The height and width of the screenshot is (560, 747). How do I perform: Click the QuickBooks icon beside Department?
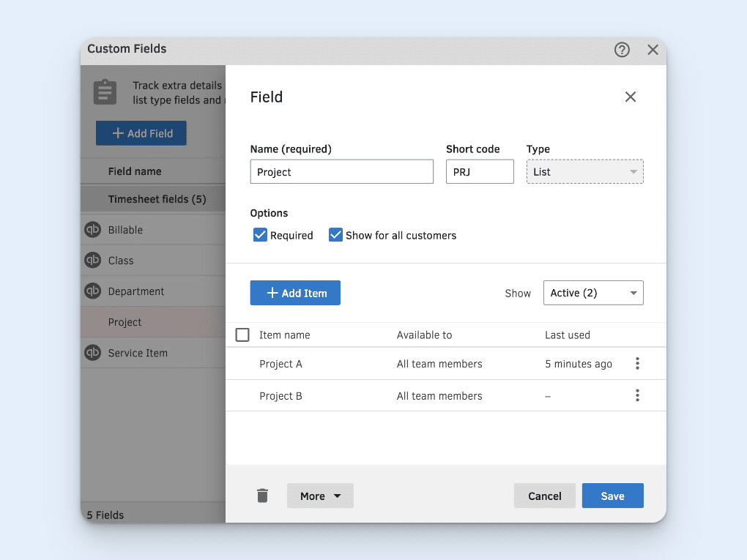tap(93, 291)
